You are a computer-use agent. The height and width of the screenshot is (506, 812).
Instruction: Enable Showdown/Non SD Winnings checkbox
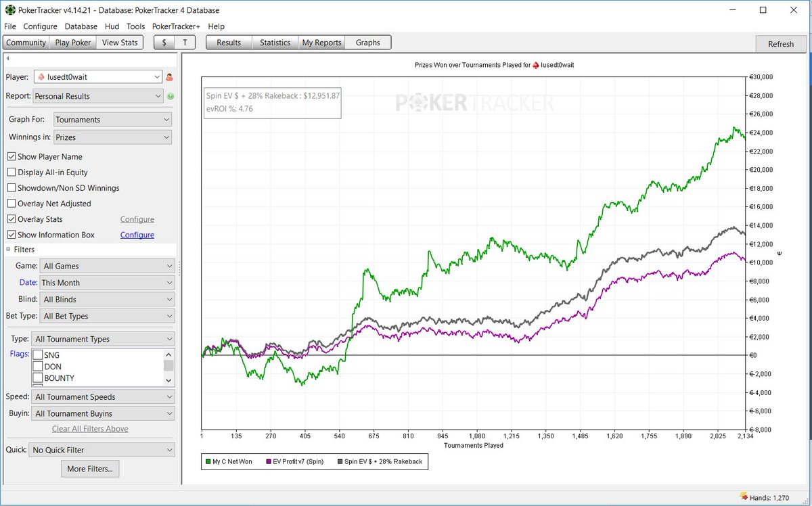pyautogui.click(x=12, y=187)
